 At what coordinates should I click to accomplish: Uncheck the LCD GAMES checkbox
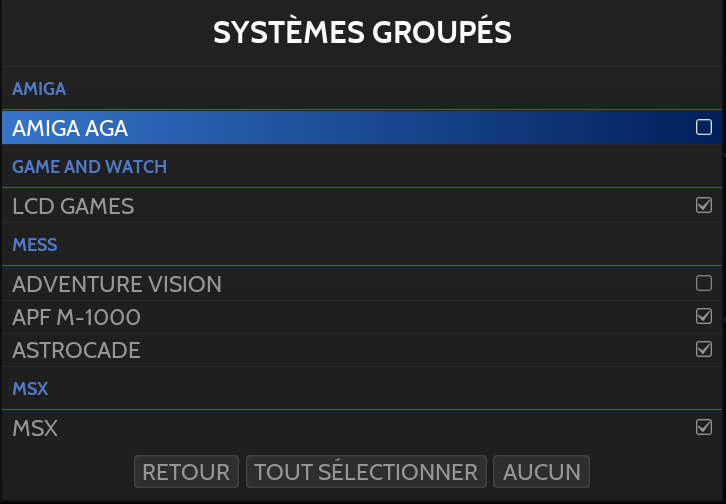(x=703, y=206)
